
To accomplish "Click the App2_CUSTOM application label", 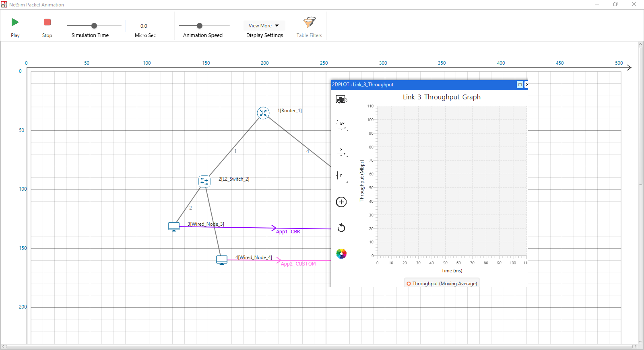I will 298,264.
